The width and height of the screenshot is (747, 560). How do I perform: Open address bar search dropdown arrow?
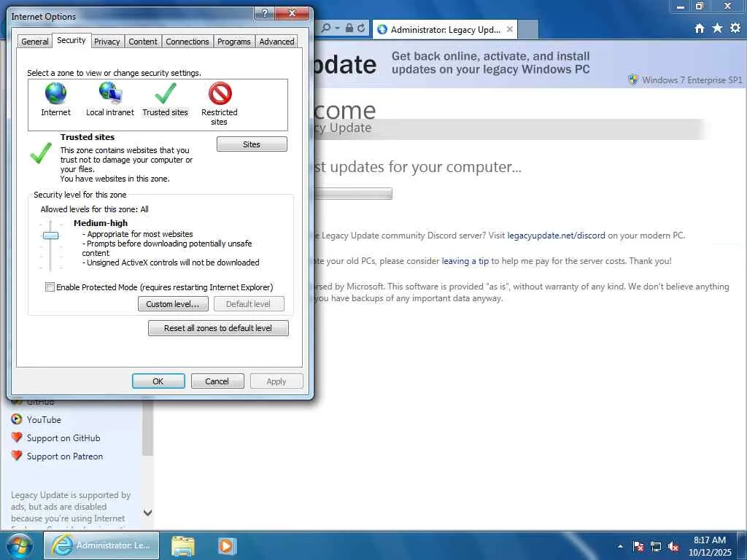(337, 28)
